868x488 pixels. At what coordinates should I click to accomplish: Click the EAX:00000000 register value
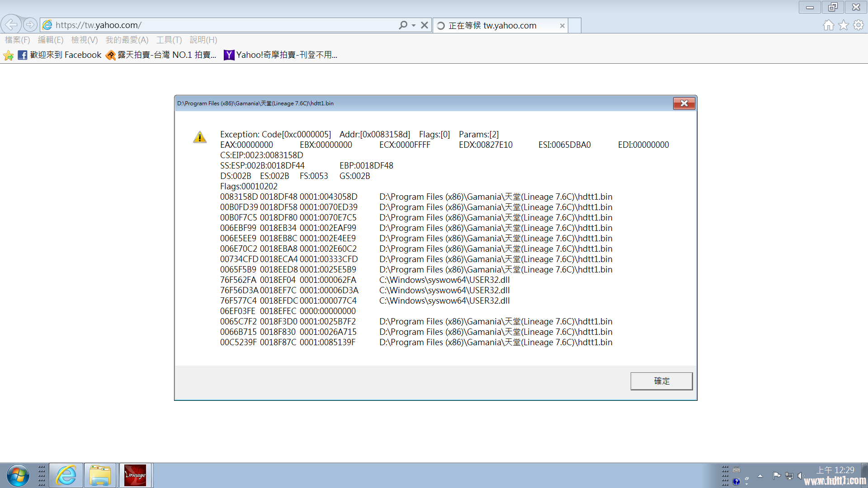pos(246,145)
